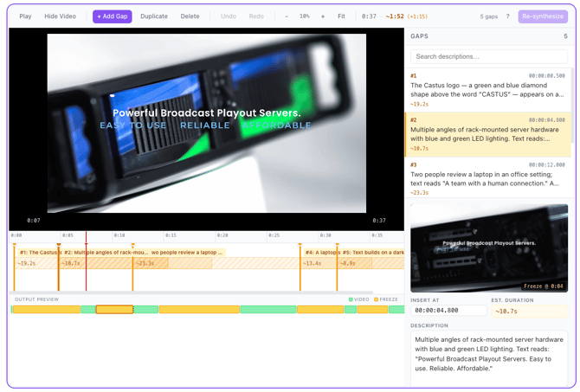
Task: Click the Freeze @ 0:04 thumbnail
Action: [x=489, y=247]
